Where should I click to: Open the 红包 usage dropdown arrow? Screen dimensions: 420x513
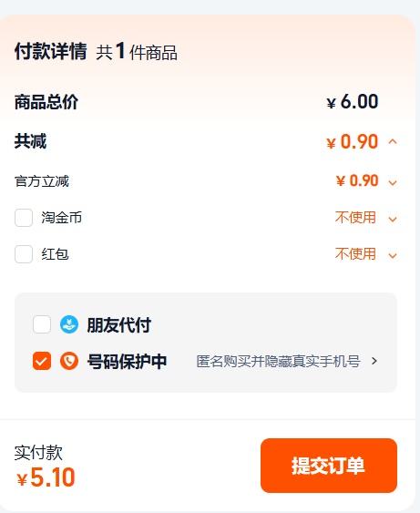point(393,255)
